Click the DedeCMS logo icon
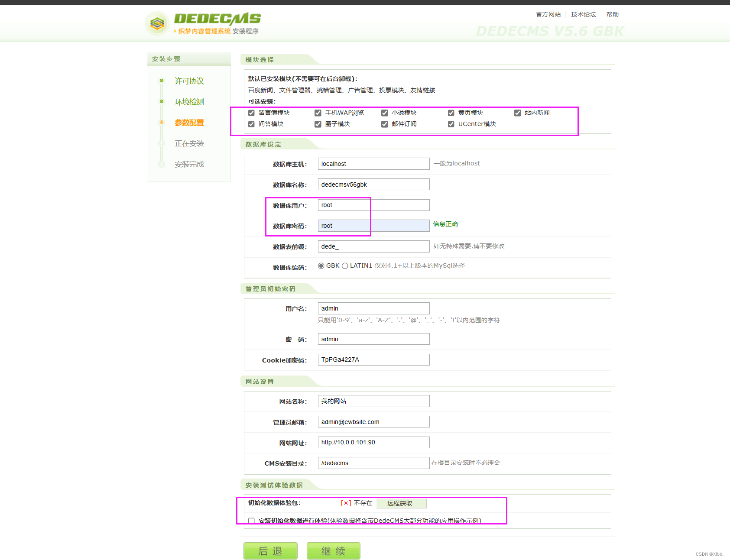This screenshot has height=560, width=730. (157, 23)
